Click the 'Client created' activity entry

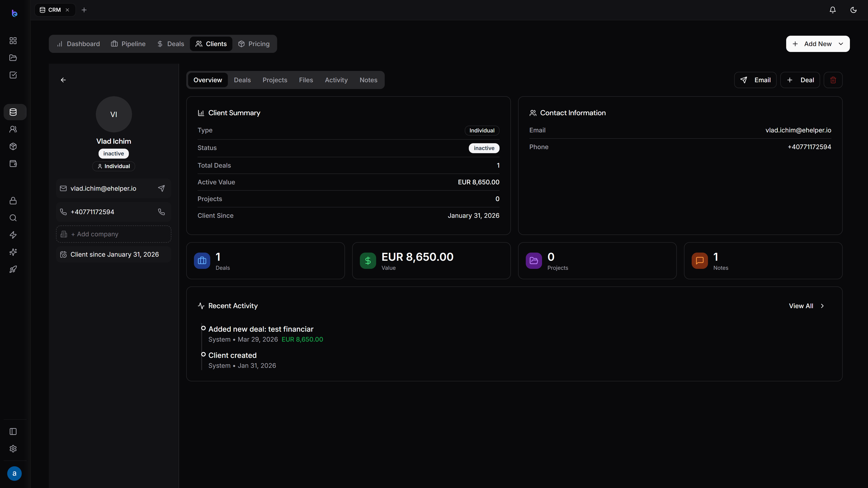[x=233, y=355]
